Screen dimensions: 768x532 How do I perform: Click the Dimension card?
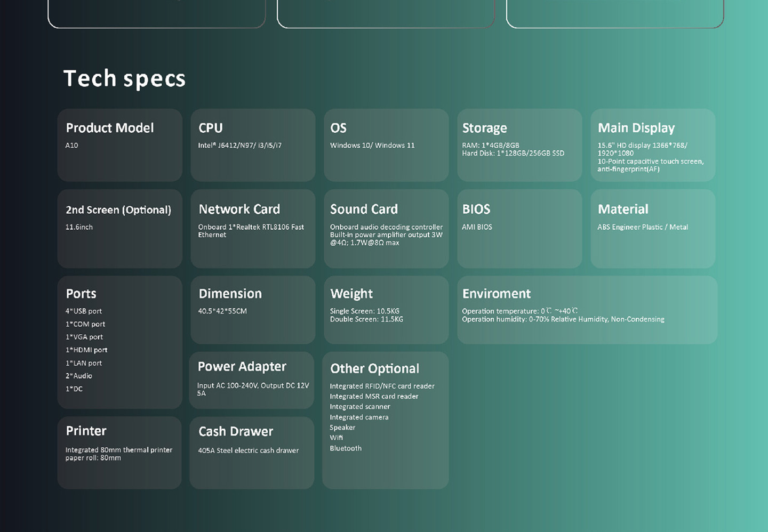pyautogui.click(x=253, y=310)
